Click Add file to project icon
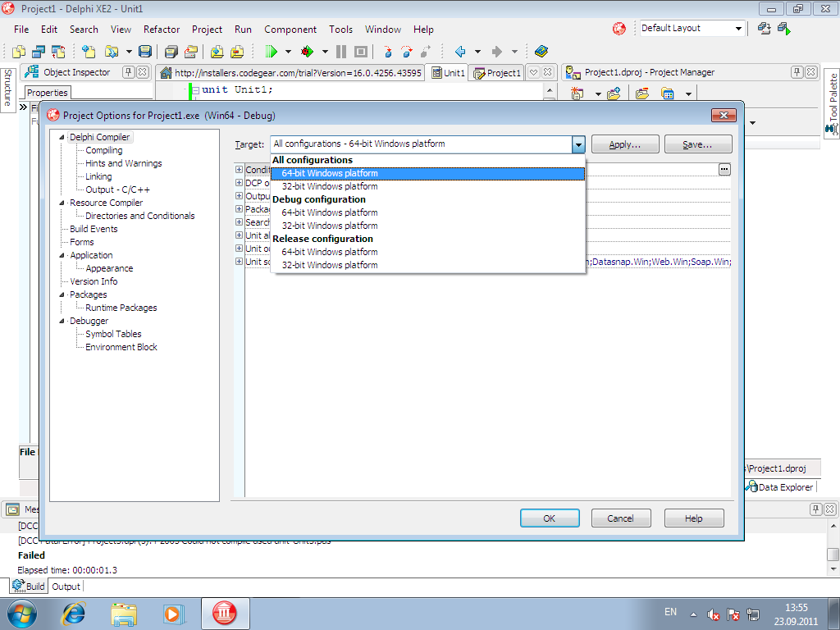840x630 pixels. click(217, 52)
